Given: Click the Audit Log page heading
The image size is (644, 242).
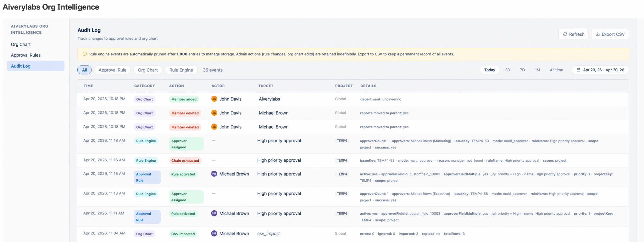Looking at the screenshot, I should pos(89,30).
